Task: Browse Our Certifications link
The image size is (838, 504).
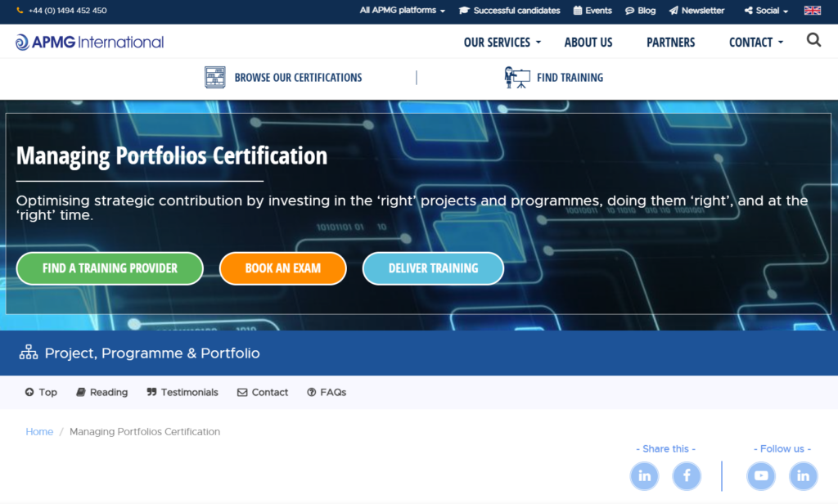Action: (x=298, y=78)
